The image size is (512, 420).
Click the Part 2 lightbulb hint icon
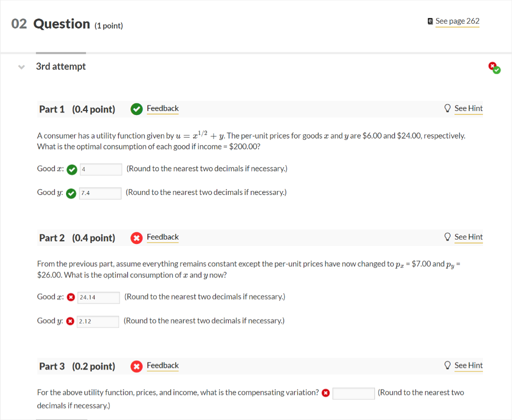[447, 237]
